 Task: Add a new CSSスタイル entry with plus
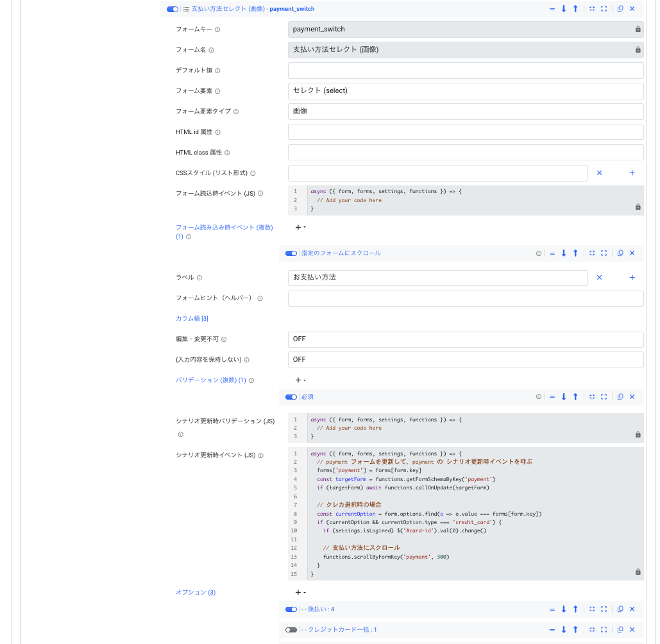632,173
